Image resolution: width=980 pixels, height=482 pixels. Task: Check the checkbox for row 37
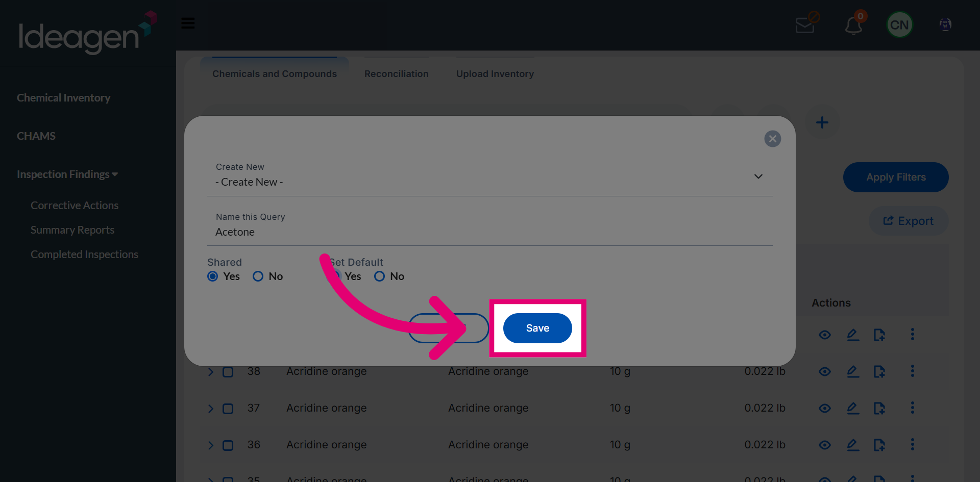(x=228, y=409)
